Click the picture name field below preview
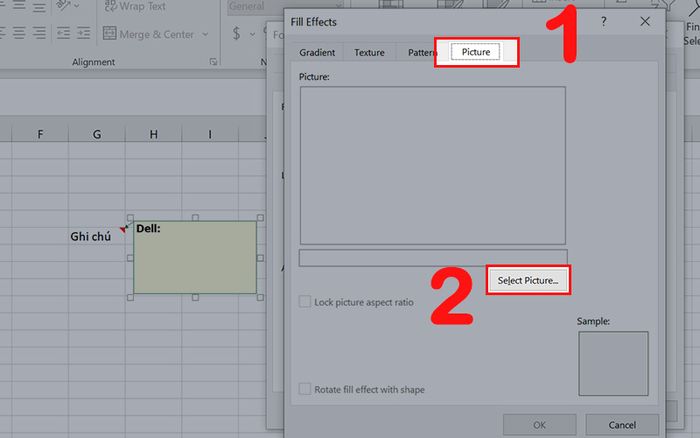The height and width of the screenshot is (438, 700). coord(433,258)
